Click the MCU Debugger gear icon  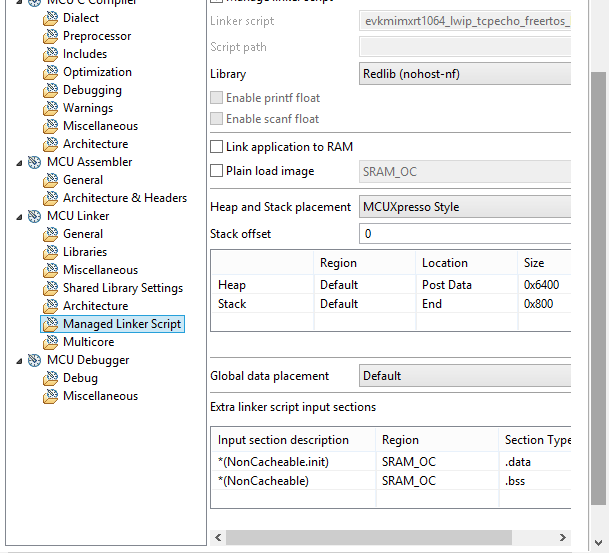click(35, 360)
